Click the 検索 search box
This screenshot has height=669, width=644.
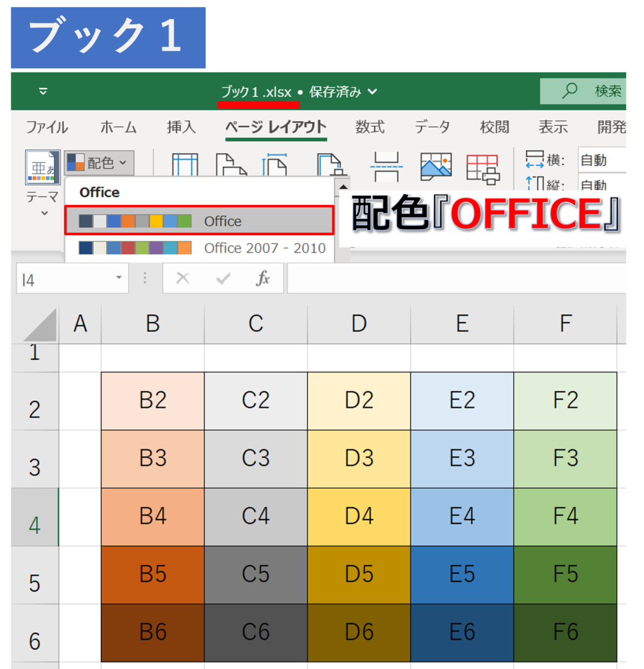[584, 91]
